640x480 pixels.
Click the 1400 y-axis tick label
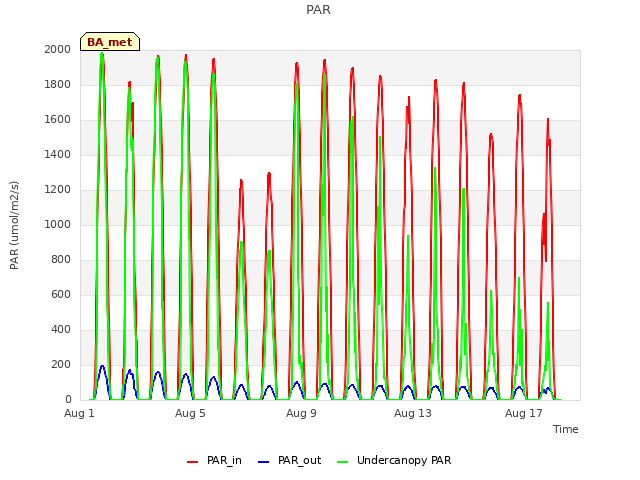click(x=58, y=154)
